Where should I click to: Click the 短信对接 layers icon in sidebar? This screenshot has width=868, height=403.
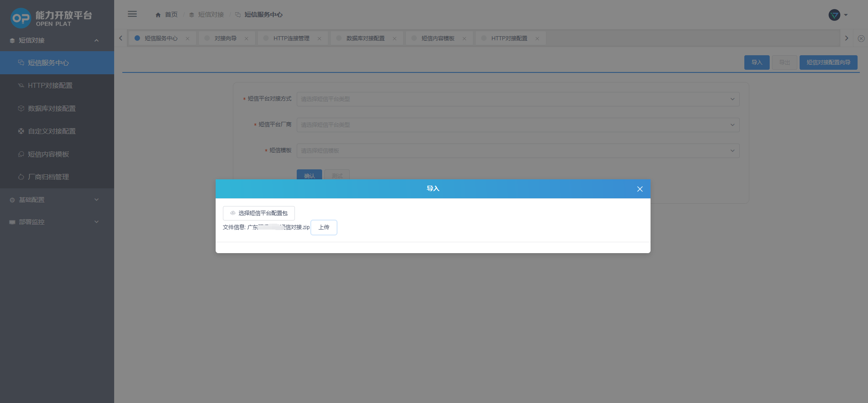(x=12, y=41)
